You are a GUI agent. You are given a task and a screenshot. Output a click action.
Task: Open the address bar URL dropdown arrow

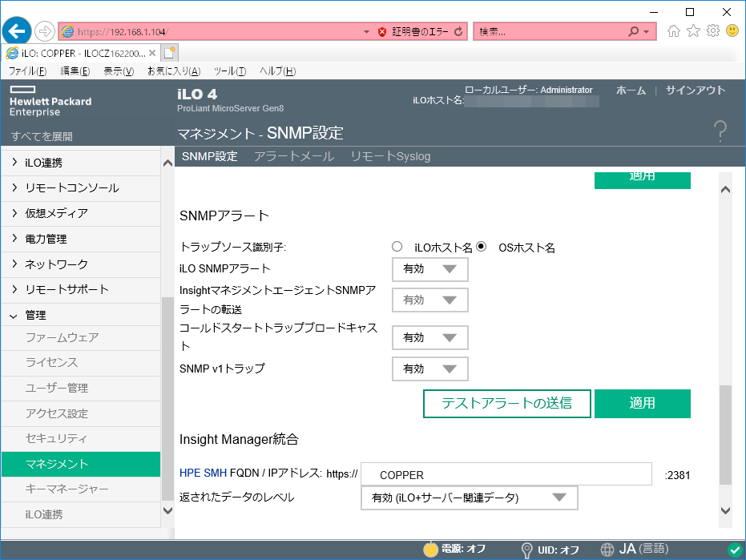tap(366, 32)
